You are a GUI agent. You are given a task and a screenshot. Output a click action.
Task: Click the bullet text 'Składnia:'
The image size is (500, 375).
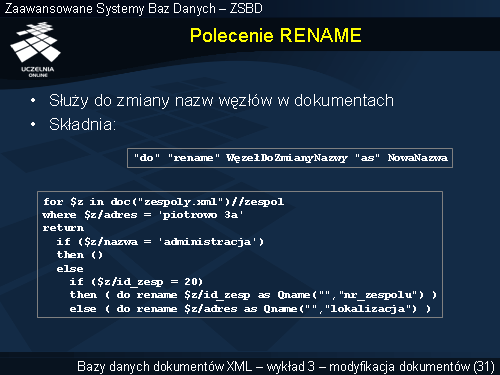(82, 125)
